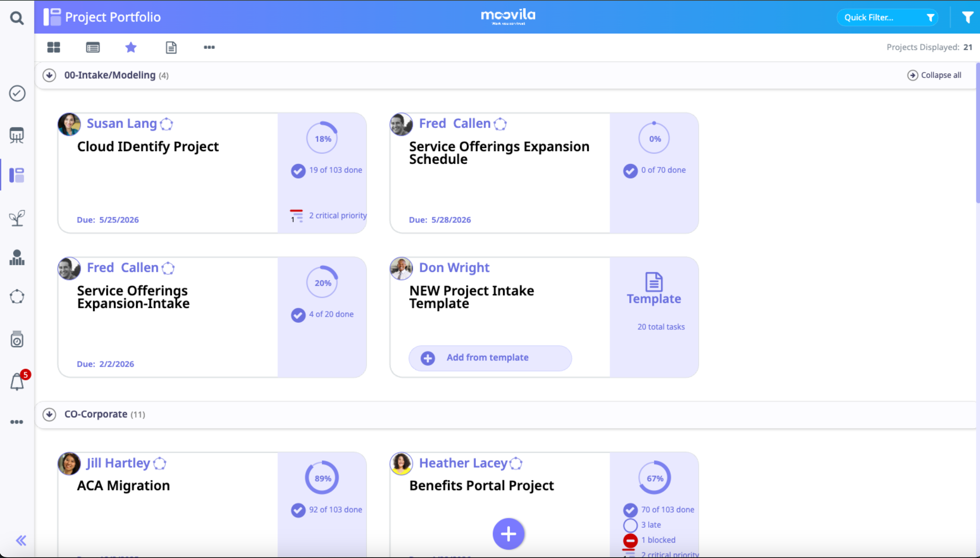
Task: Open the document templates toolbar icon
Action: (x=171, y=47)
